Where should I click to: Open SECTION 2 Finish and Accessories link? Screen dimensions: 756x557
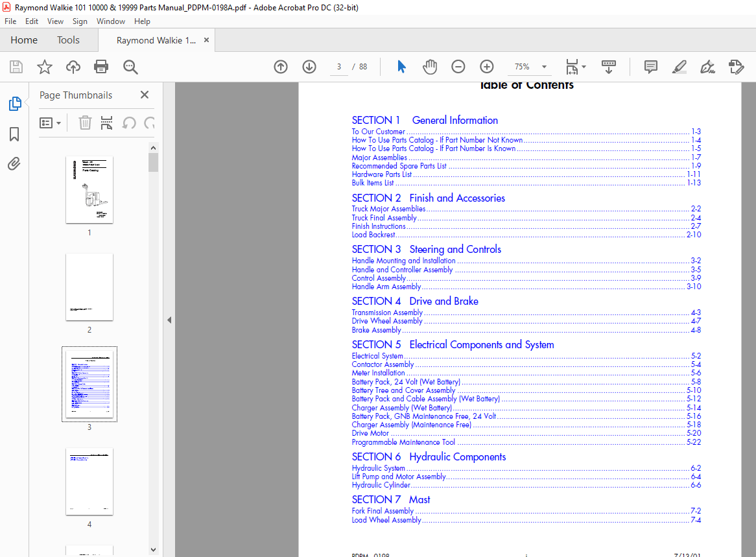click(428, 198)
